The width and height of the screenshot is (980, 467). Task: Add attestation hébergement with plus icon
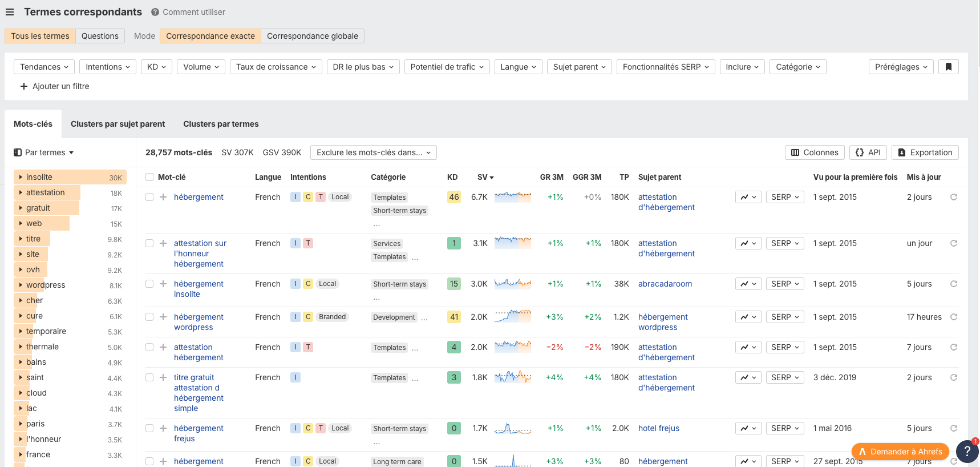pyautogui.click(x=163, y=347)
